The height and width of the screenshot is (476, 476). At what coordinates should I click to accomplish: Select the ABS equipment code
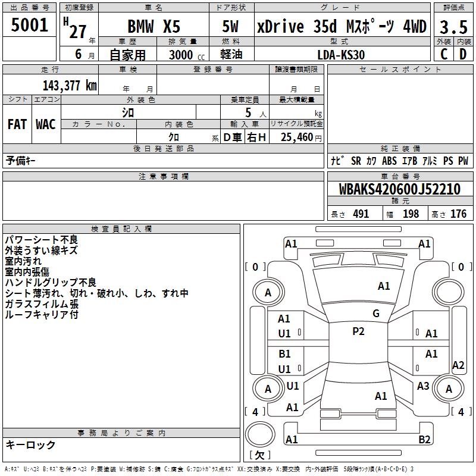click(x=389, y=161)
